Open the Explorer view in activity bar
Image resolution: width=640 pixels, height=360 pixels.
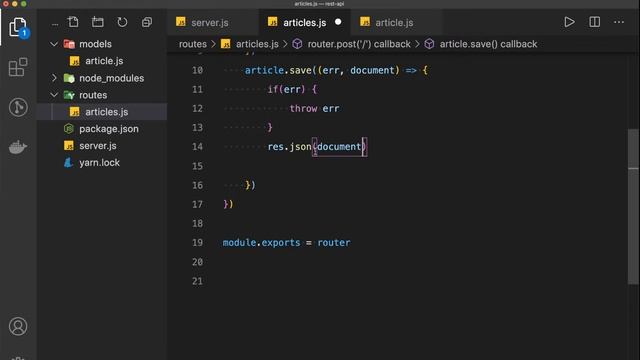[18, 28]
